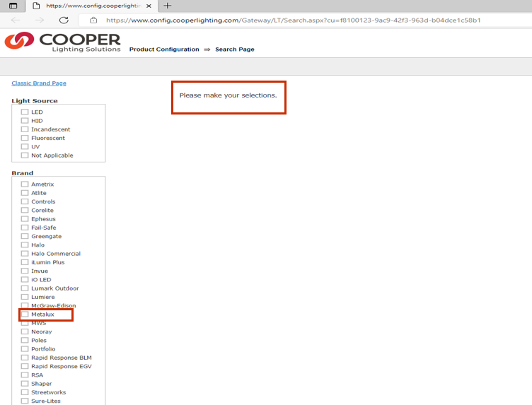Viewport: 532px width, 405px height.
Task: Tick the Ametrix brand checkbox
Action: click(x=25, y=184)
